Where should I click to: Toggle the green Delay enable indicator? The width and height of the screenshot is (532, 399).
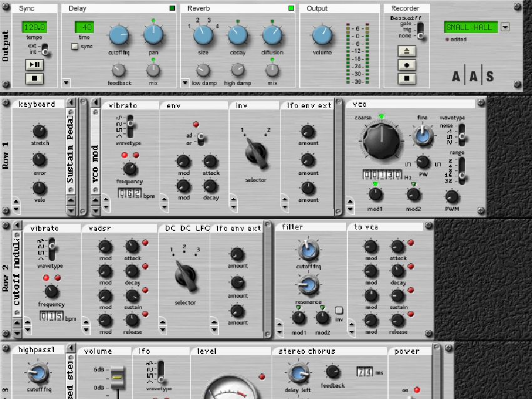tap(173, 8)
